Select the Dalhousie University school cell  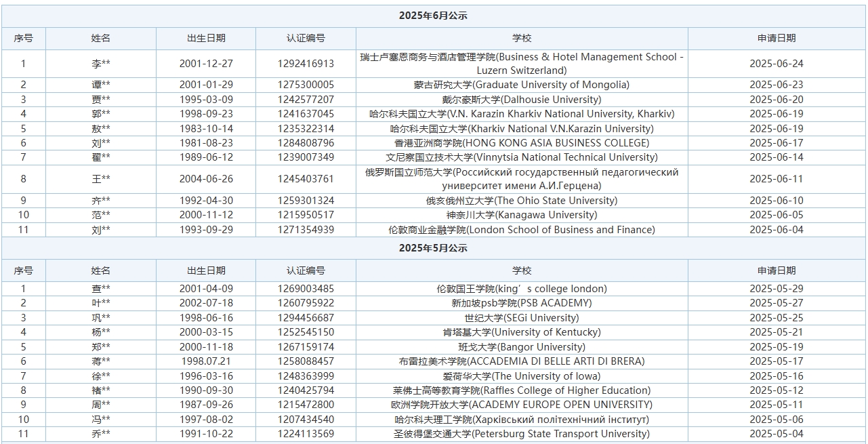[x=522, y=100]
